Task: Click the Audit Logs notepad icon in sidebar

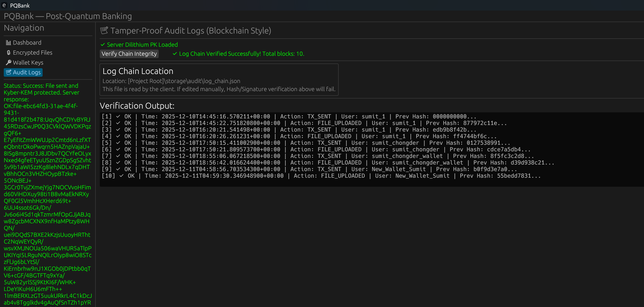Action: 8,72
